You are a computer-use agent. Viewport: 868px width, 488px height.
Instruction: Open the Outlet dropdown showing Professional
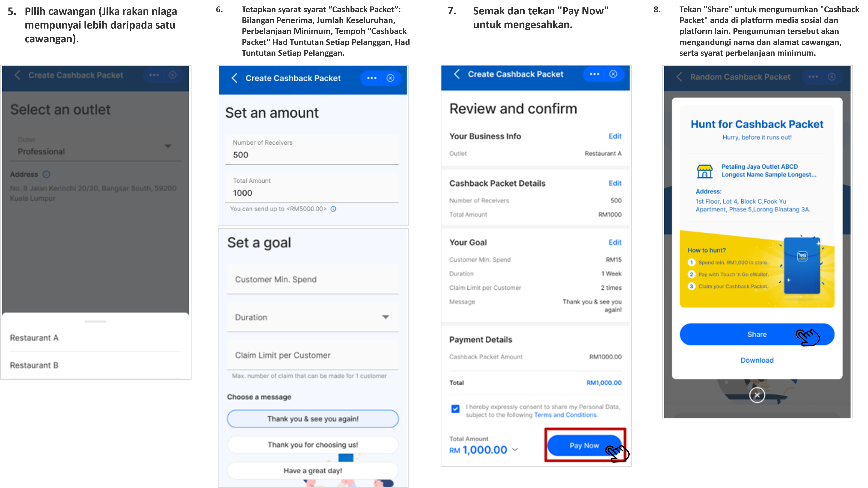95,146
